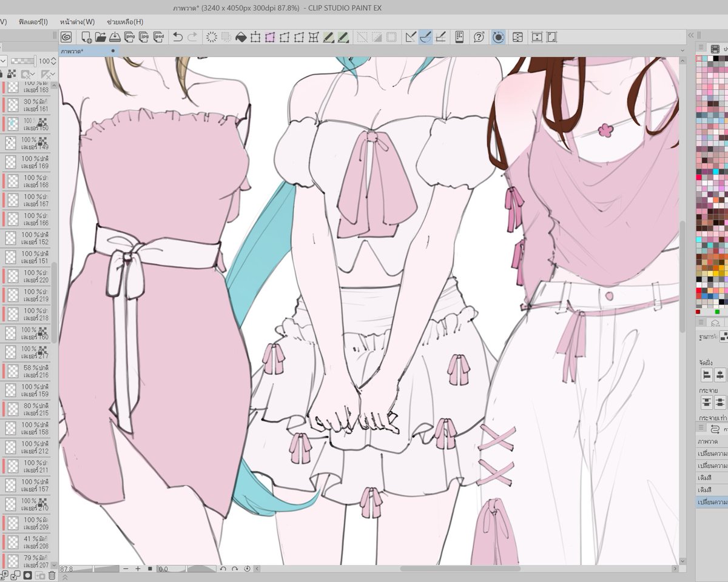728x582 pixels.
Task: Click the New document icon
Action: (x=87, y=37)
